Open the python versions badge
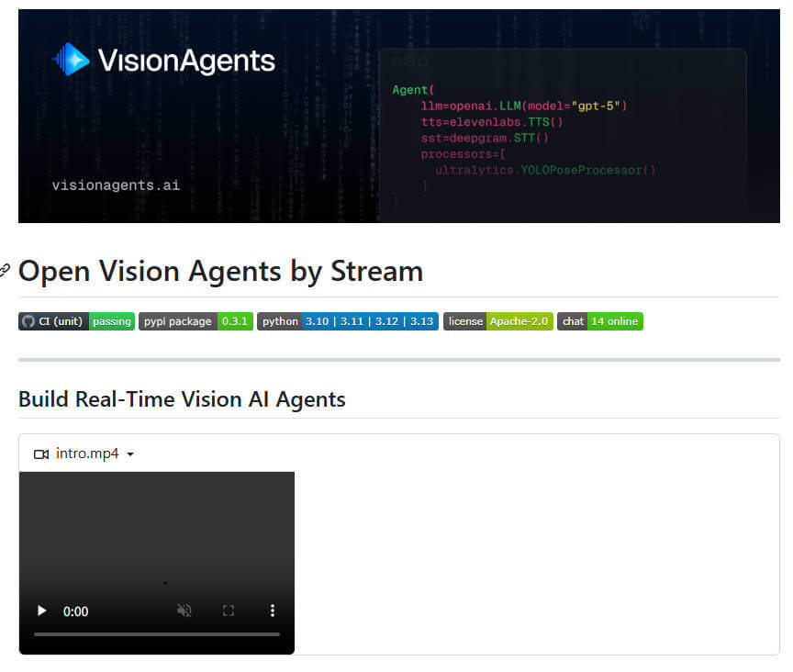Image resolution: width=793 pixels, height=672 pixels. tap(347, 321)
